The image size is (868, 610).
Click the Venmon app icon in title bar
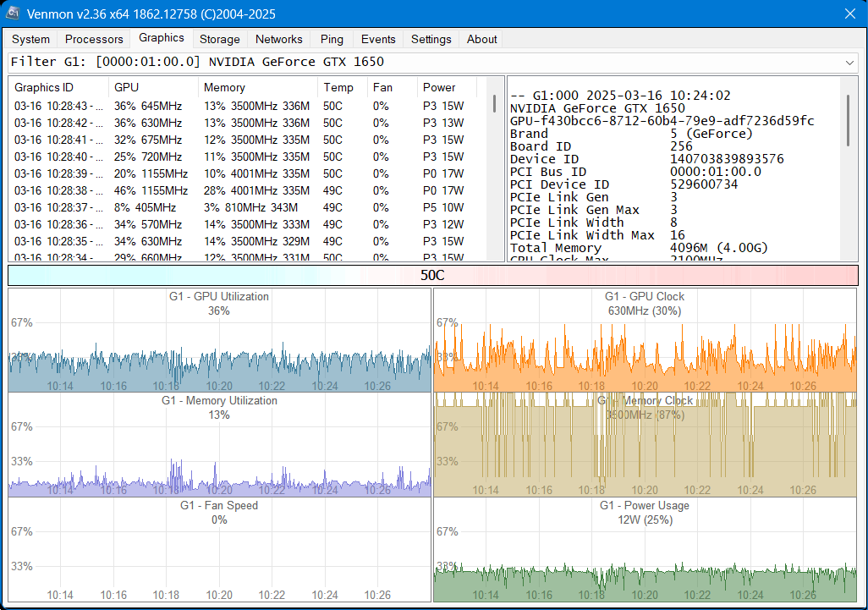pos(12,14)
